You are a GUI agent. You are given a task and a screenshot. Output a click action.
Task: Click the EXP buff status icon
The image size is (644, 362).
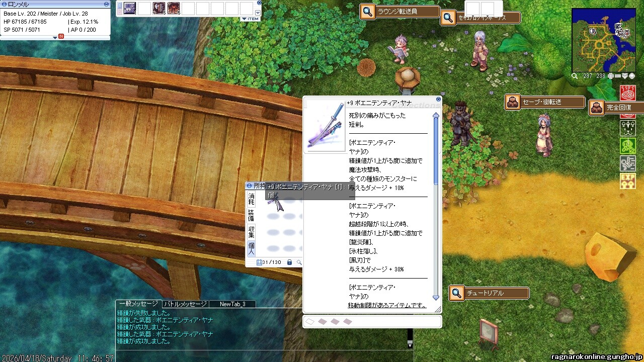tap(628, 181)
